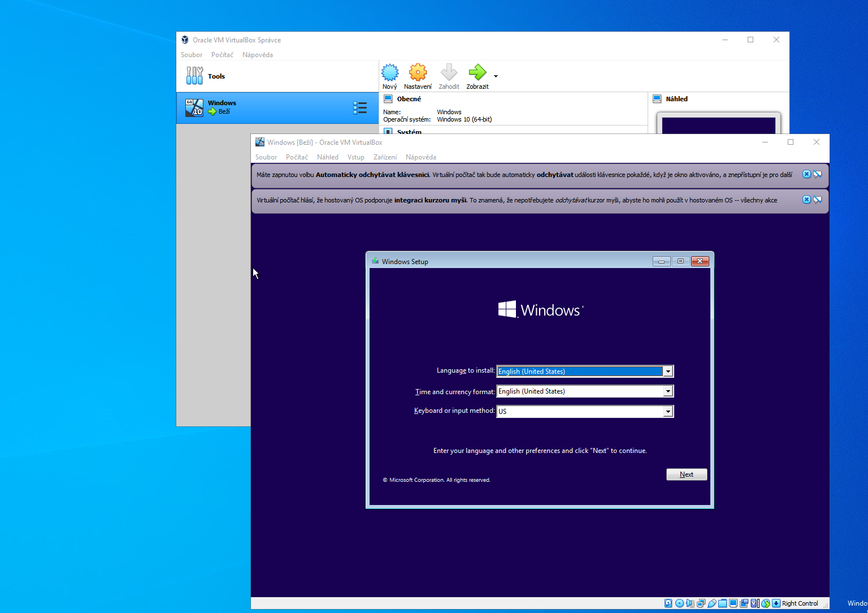Open Zařízení menu in the VM window
Screen dimensions: 868x613
(385, 157)
